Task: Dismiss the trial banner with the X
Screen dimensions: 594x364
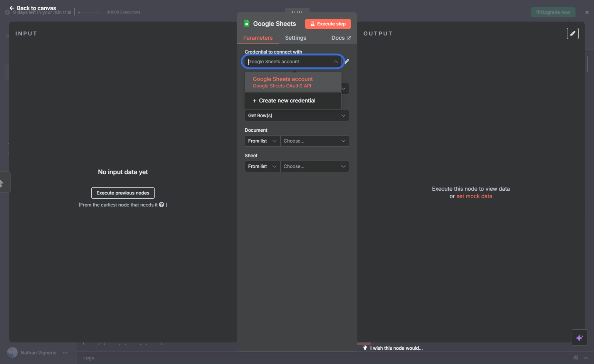Action: [x=587, y=12]
